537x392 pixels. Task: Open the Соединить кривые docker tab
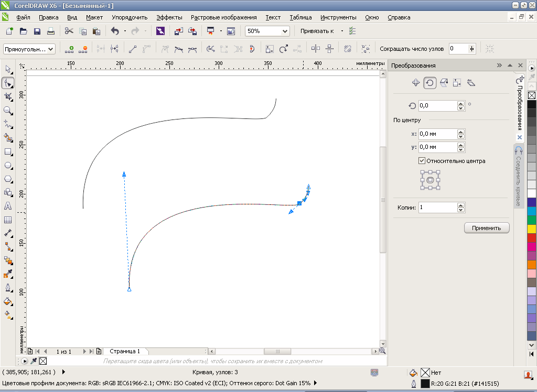click(519, 176)
